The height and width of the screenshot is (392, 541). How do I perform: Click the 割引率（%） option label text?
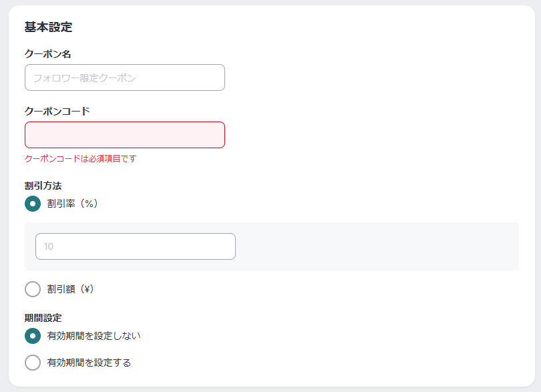point(73,204)
